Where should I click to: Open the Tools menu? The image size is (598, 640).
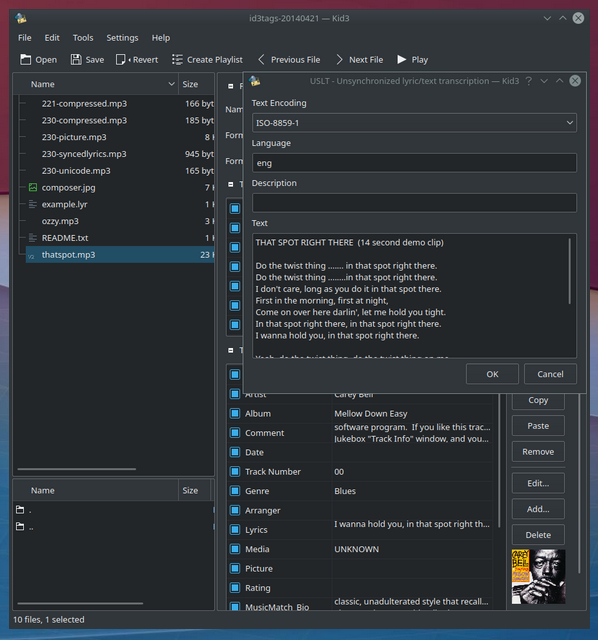83,38
